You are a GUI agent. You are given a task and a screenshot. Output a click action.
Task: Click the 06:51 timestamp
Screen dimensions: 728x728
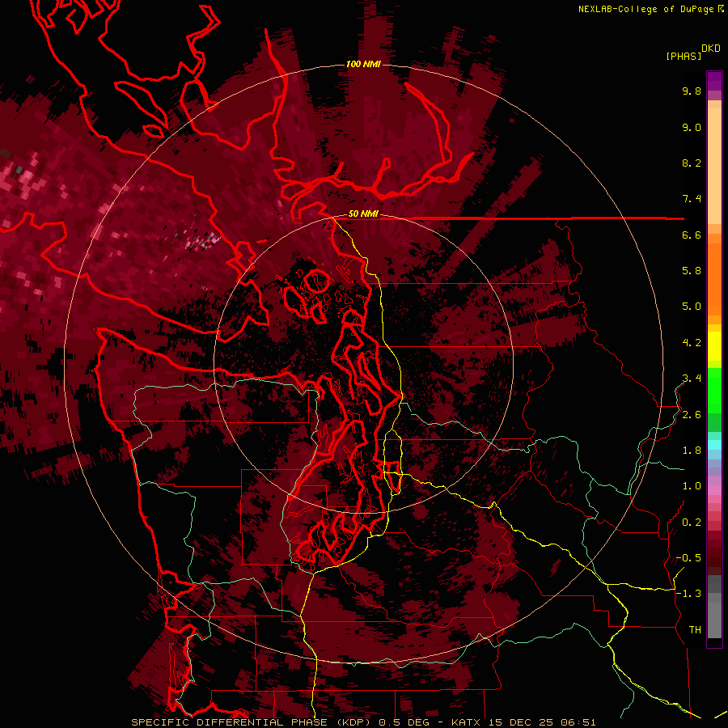(578, 722)
